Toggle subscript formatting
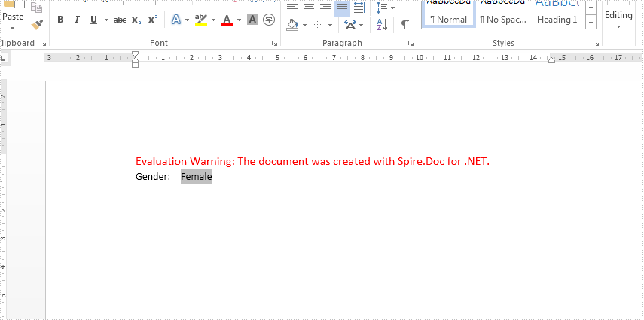Image resolution: width=644 pixels, height=320 pixels. click(x=136, y=20)
